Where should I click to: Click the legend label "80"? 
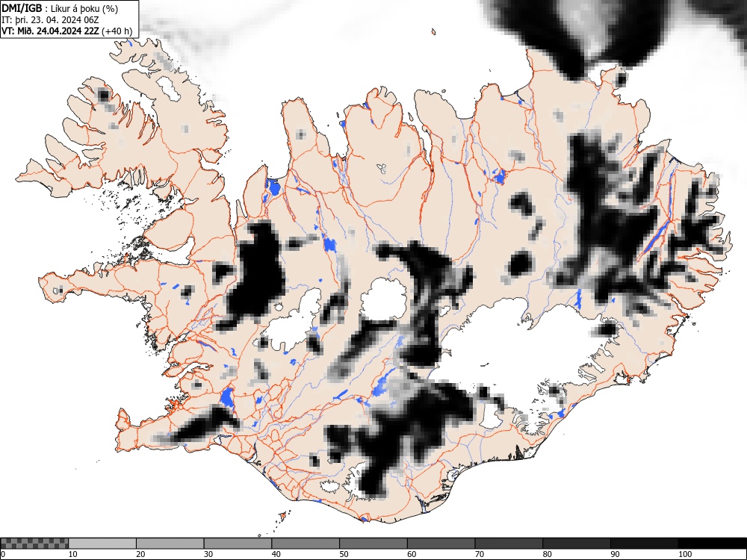pos(547,554)
